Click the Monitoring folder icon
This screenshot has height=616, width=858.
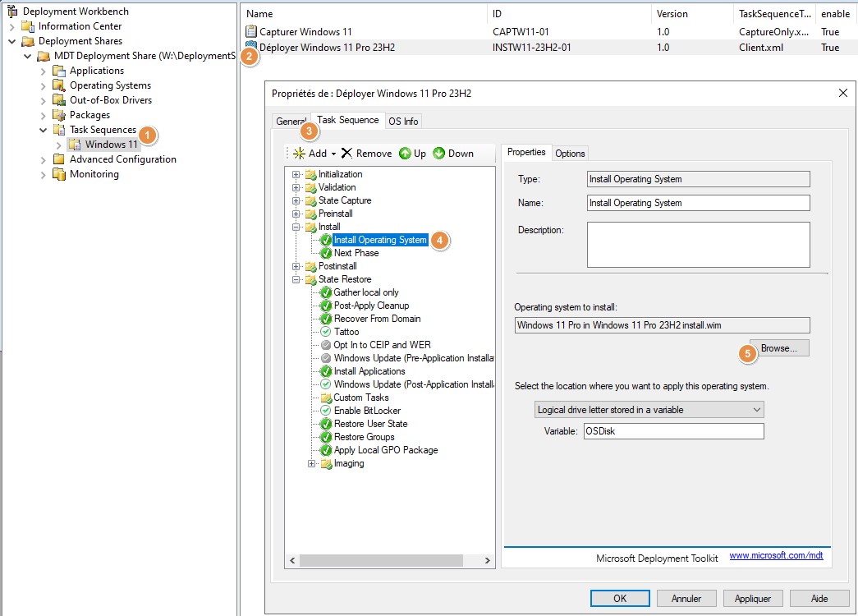click(59, 174)
